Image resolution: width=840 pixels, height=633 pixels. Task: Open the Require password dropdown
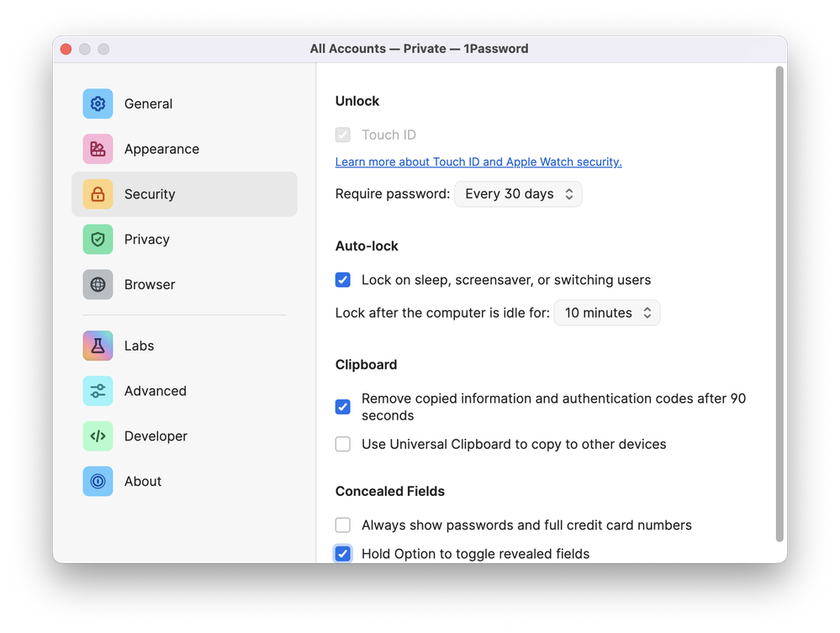tap(518, 194)
